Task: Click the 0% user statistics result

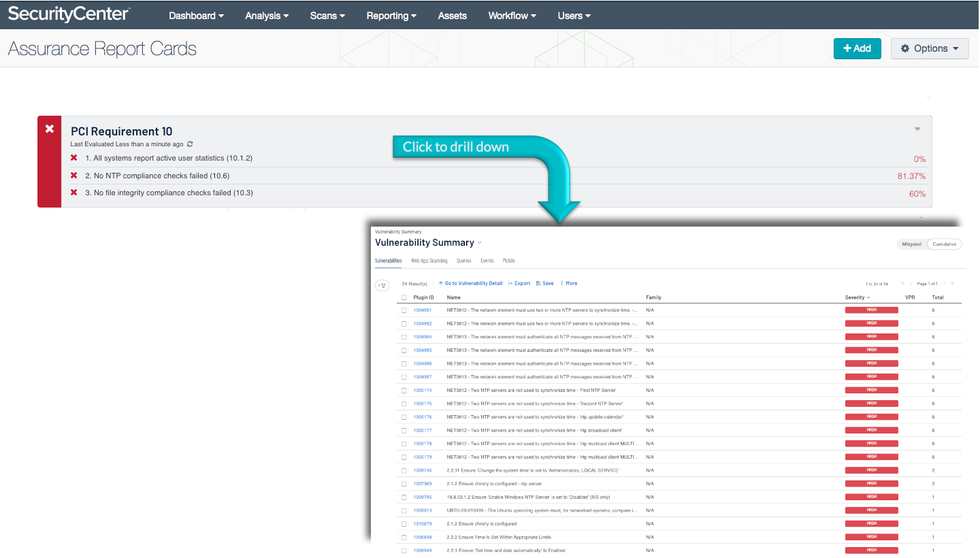Action: [x=919, y=159]
